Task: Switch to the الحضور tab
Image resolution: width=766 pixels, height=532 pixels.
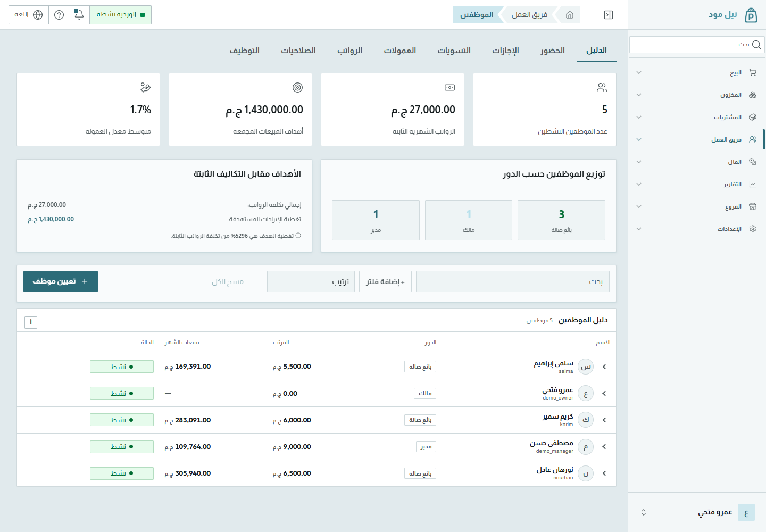Action: [x=553, y=51]
